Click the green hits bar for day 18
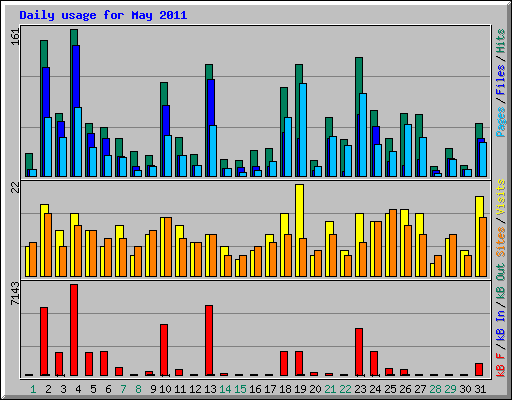The image size is (512, 400). coord(284,102)
